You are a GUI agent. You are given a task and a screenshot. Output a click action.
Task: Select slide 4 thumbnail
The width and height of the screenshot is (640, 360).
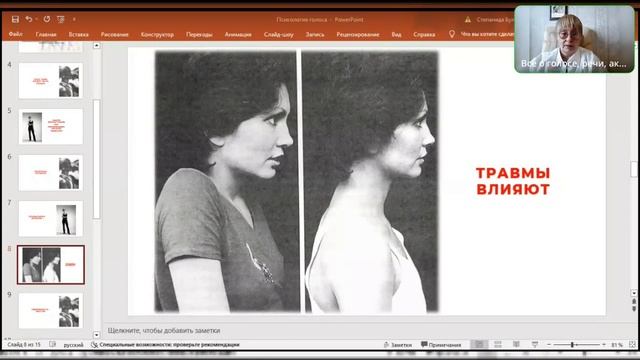[x=51, y=80]
